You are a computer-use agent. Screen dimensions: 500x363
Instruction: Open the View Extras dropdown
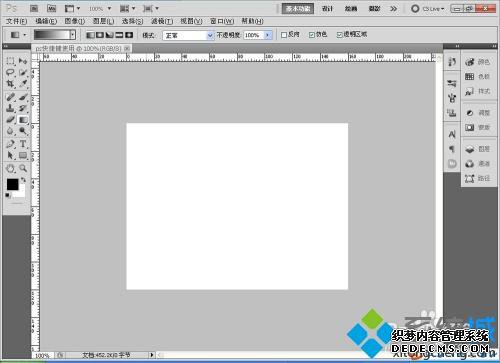pyautogui.click(x=72, y=8)
